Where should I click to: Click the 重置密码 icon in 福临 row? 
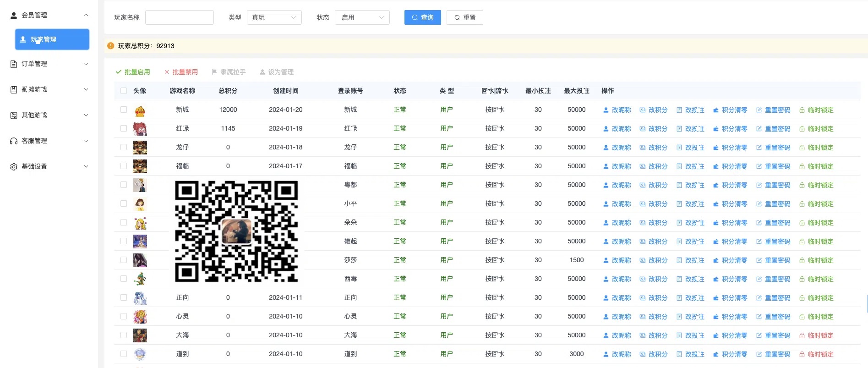[759, 166]
